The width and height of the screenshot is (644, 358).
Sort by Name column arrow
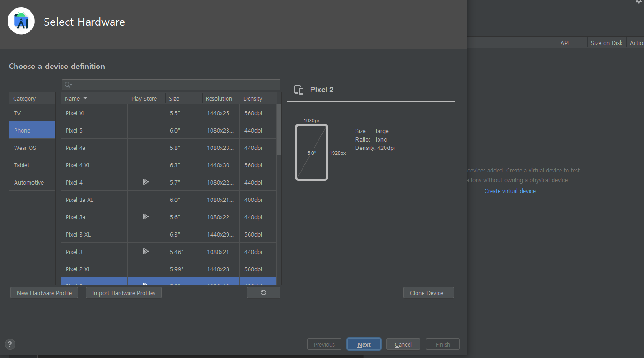click(x=85, y=98)
